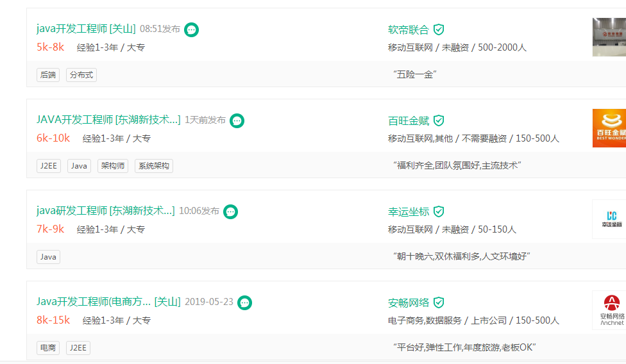
Task: Open job link java研发工程师 [东湖新技术...]
Action: click(x=106, y=210)
